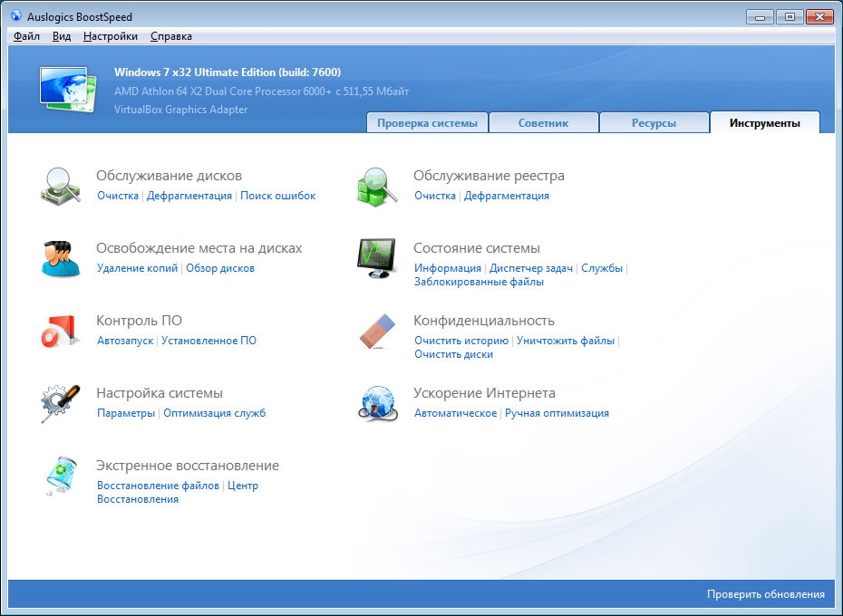The width and height of the screenshot is (843, 616).
Task: Click the System Tweak gear icon
Action: point(62,403)
